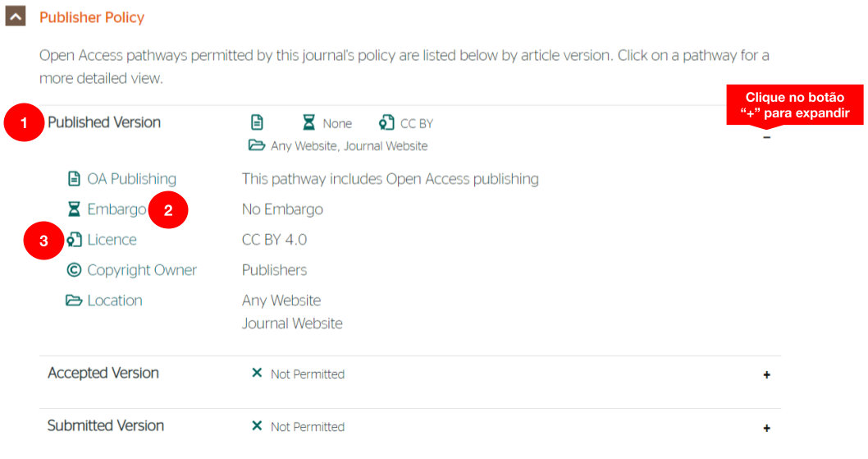Click the red numbered marker 1
This screenshot has height=459, width=868.
click(x=25, y=124)
